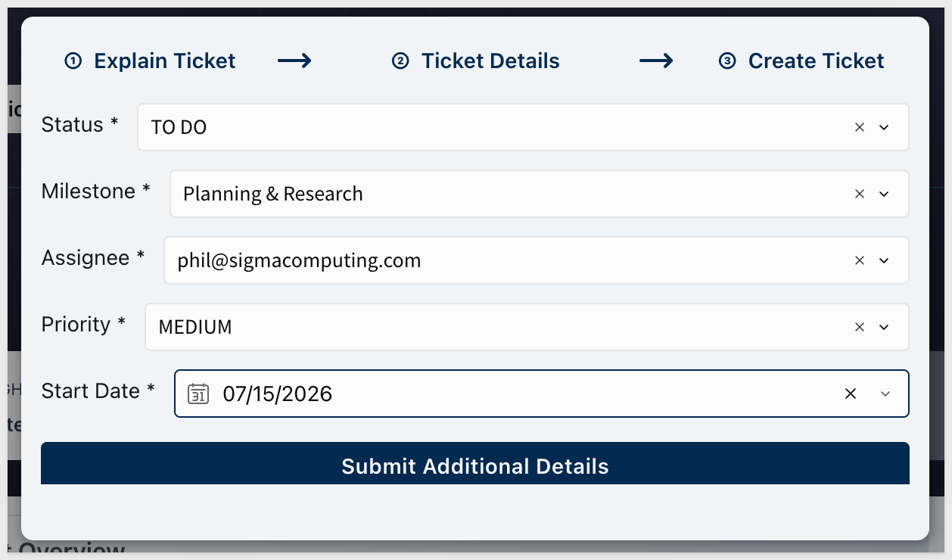Screen dimensions: 952x560
Task: Clear the Milestone selection with X
Action: pyautogui.click(x=859, y=194)
